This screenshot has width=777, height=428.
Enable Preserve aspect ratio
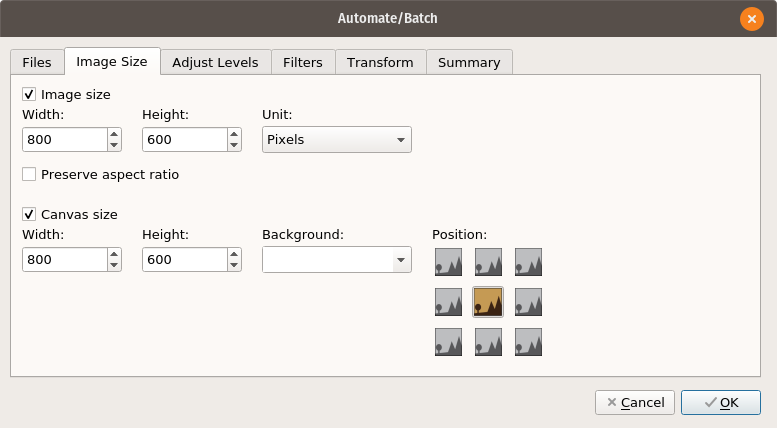[29, 174]
